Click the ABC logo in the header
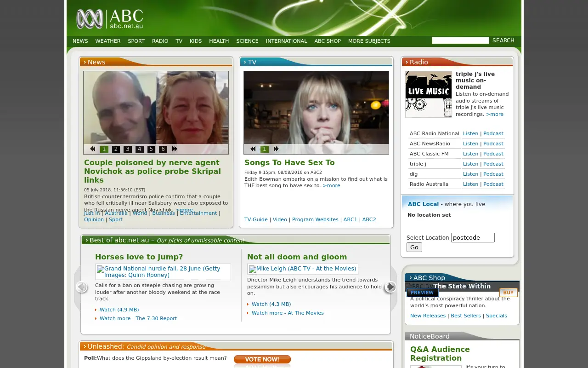The image size is (588, 368). 110,19
